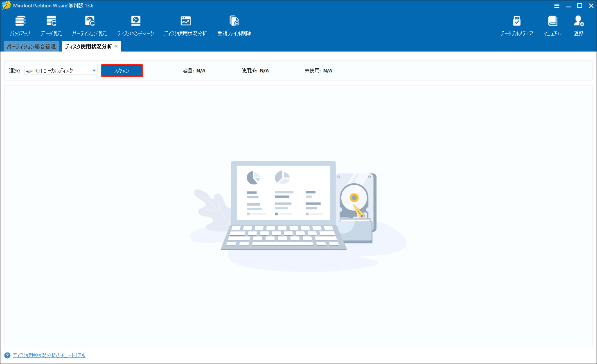The height and width of the screenshot is (364, 597).
Task: Open the ディスクベンチマーク disk benchmark
Action: click(x=135, y=26)
